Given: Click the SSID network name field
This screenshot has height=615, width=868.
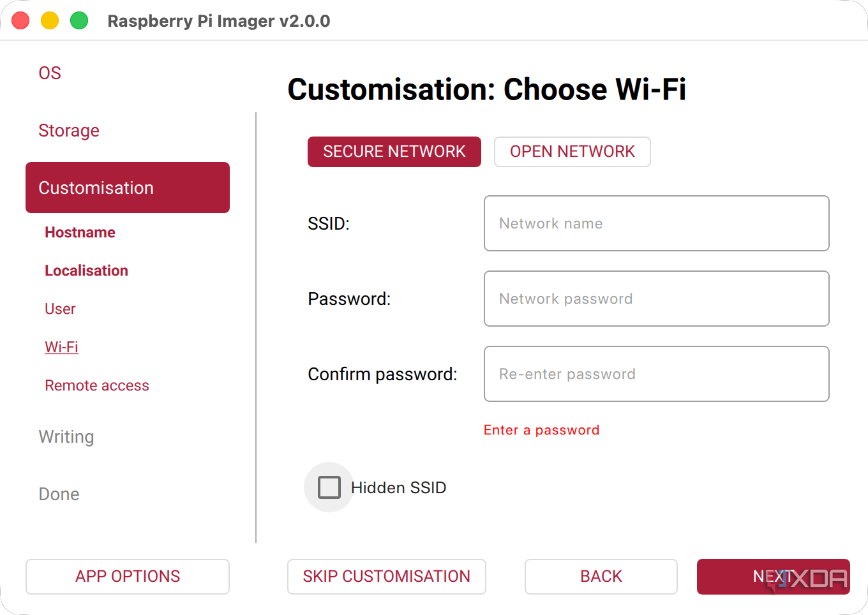Looking at the screenshot, I should [656, 223].
